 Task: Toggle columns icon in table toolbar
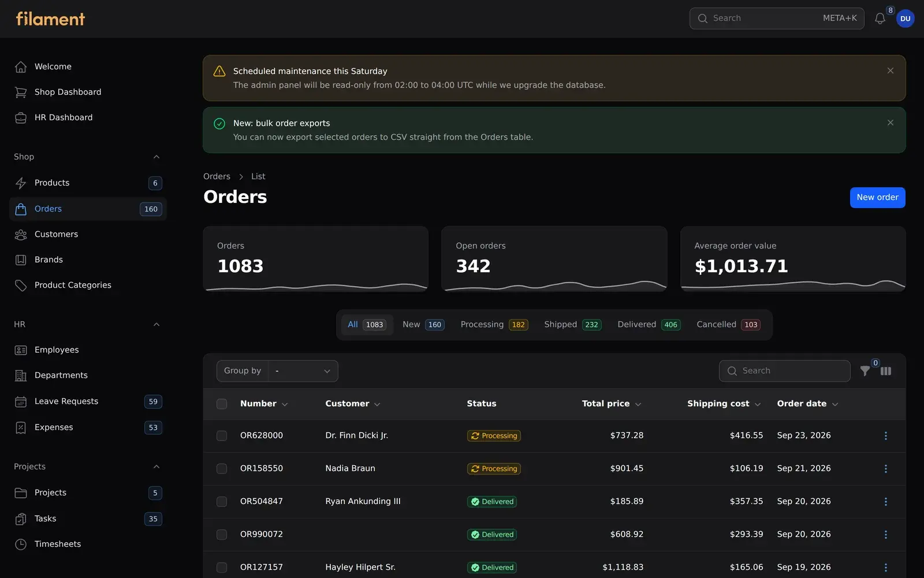[x=886, y=371]
